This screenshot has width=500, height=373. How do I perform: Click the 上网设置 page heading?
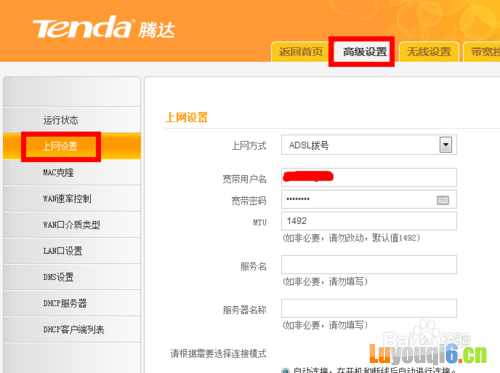[186, 117]
